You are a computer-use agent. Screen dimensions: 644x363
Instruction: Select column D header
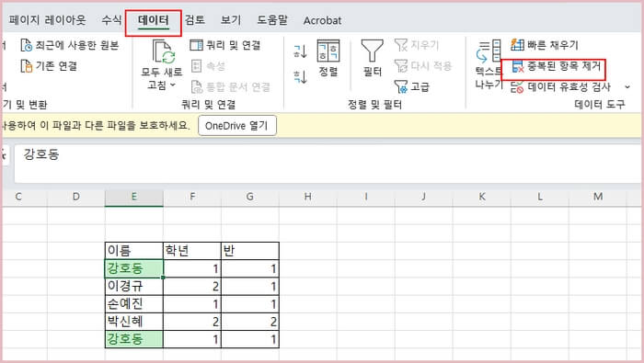[x=76, y=197]
